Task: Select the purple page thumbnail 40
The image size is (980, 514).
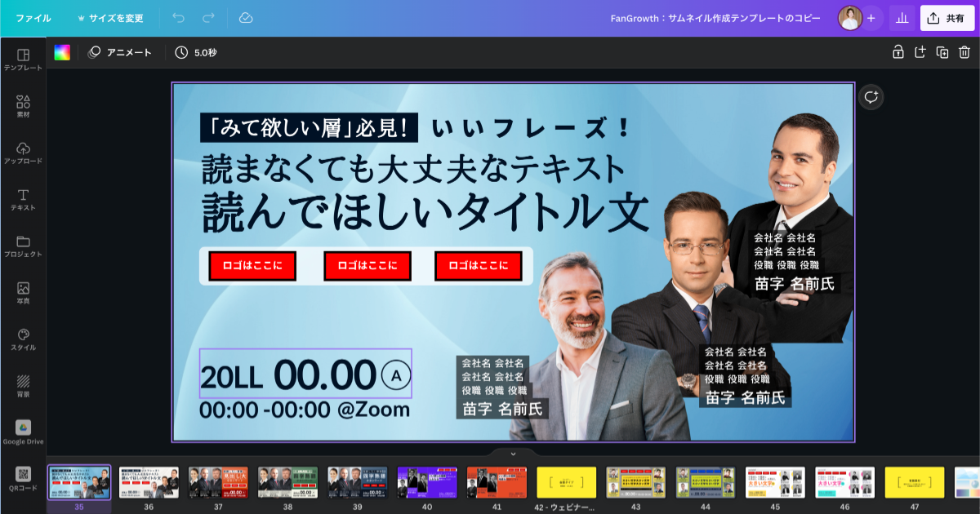Action: (x=427, y=482)
